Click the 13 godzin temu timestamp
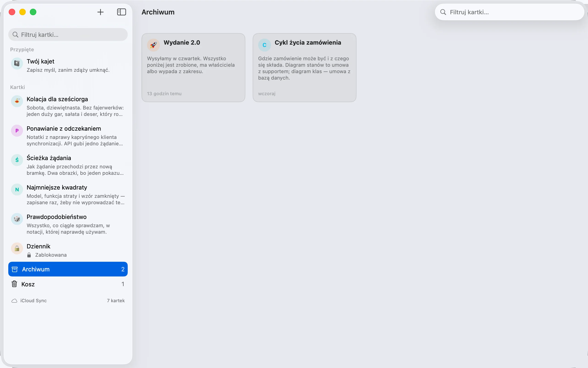Image resolution: width=588 pixels, height=368 pixels. coord(164,93)
